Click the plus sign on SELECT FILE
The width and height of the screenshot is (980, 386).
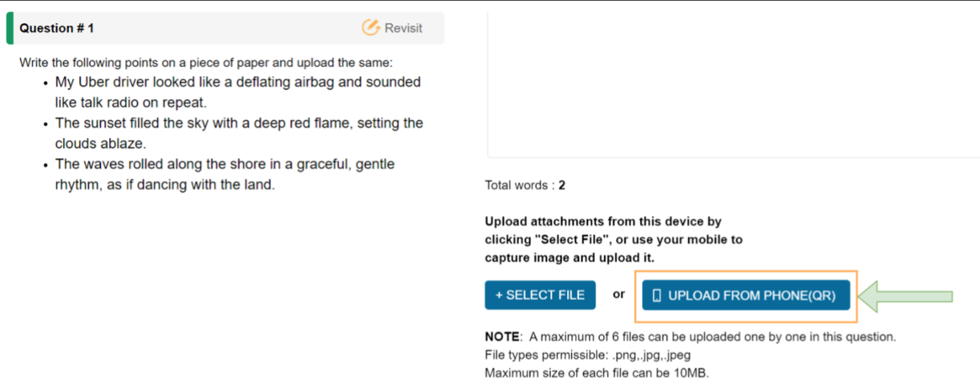click(499, 295)
